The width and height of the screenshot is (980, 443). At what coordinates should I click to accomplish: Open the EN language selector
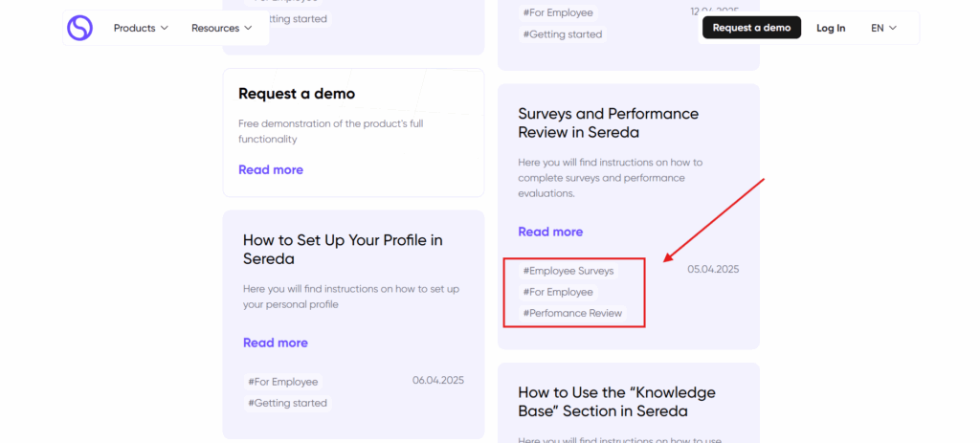pyautogui.click(x=883, y=28)
